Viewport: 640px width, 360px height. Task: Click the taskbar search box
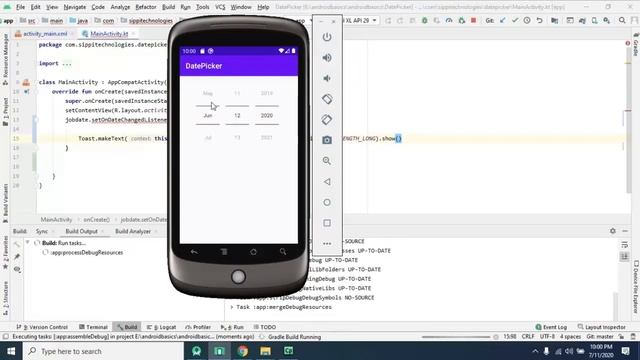pos(103,351)
